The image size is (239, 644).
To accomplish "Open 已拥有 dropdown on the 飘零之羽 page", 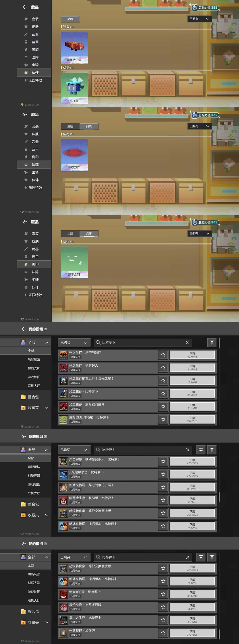I will [x=199, y=233].
